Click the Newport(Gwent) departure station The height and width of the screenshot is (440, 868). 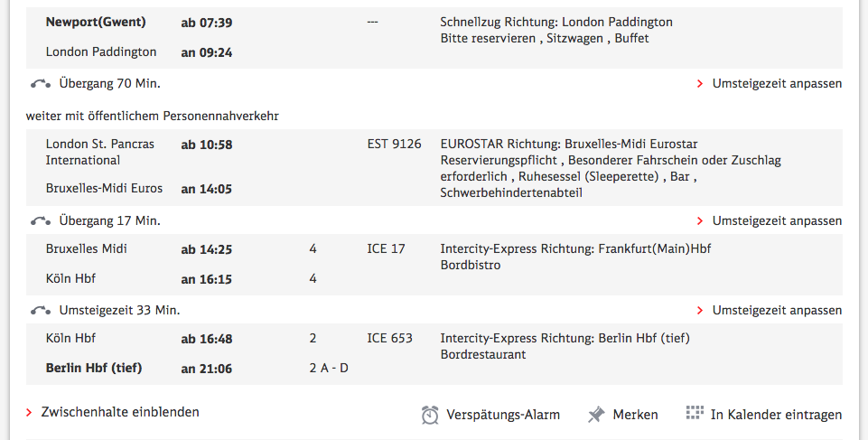96,22
